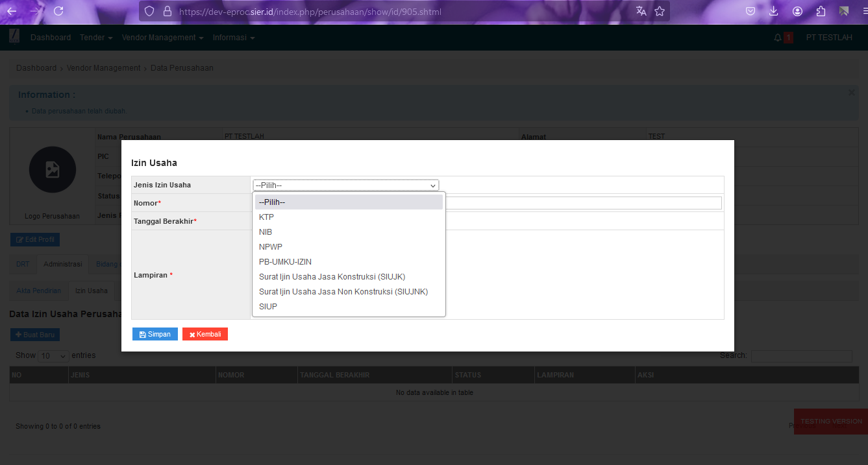
Task: Pick Surat Ijin Usaha Jasa Non Konstruksi (SIUJNK)
Action: click(349, 292)
